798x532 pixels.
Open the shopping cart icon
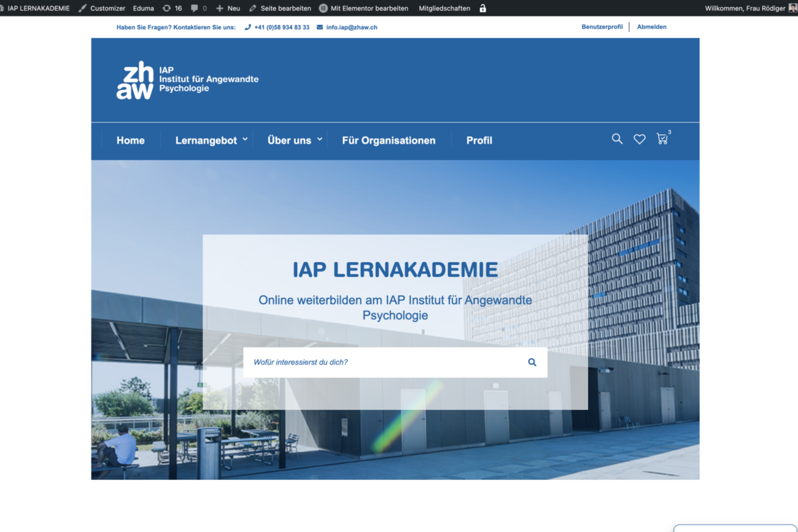pos(662,139)
